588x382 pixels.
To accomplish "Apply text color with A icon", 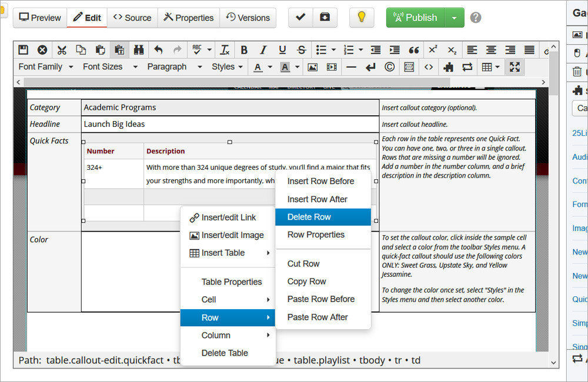I will pos(258,67).
